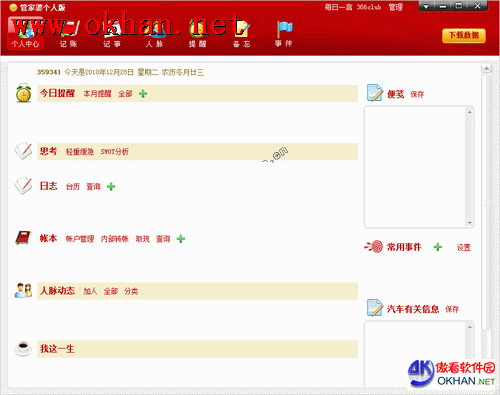Open the 每日一言 link
The height and width of the screenshot is (395, 500).
pos(338,7)
